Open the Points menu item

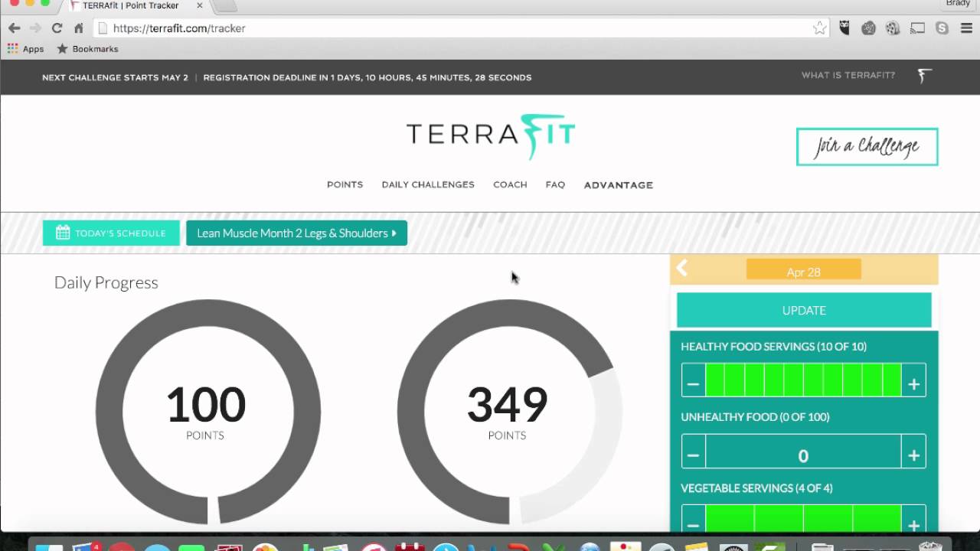[x=345, y=184]
